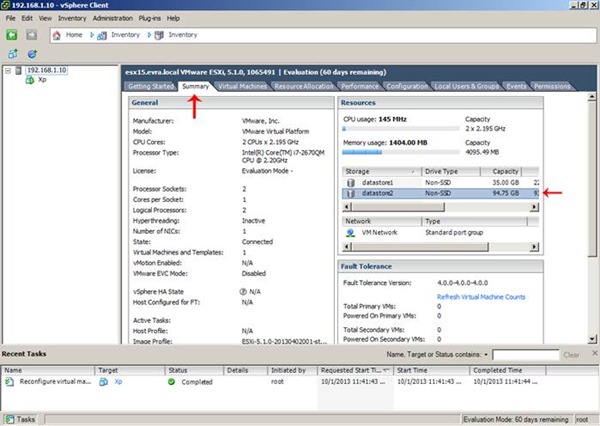The width and height of the screenshot is (600, 426).
Task: Click the grey forward navigation arrow
Action: pyautogui.click(x=30, y=35)
